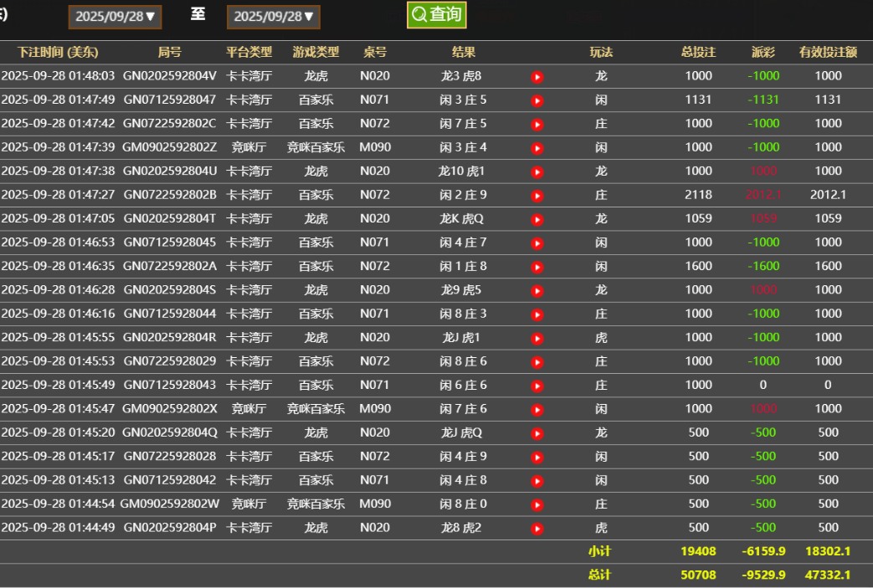Play the replay for table M090 竞咪百家乐 round GM0902592802Z

(537, 146)
